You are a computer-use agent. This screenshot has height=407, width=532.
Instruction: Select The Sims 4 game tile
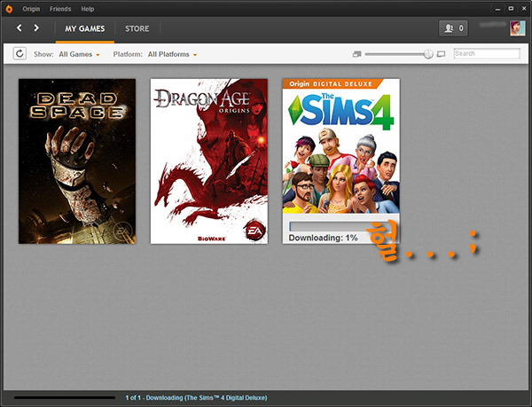point(341,161)
